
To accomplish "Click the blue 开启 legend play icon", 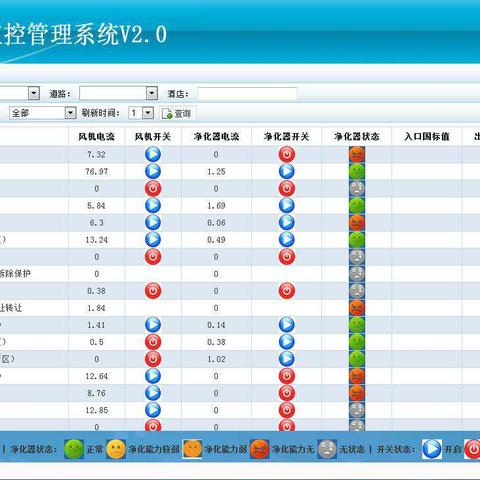I will tap(432, 449).
